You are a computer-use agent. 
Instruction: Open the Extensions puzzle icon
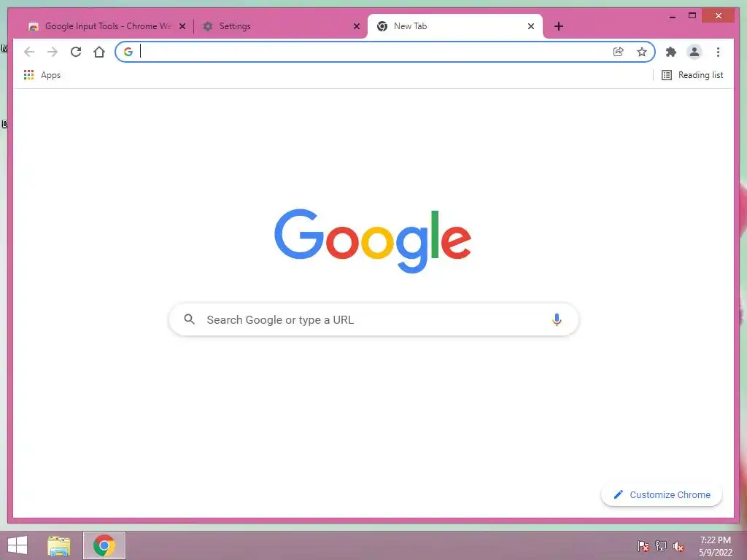[x=671, y=52]
